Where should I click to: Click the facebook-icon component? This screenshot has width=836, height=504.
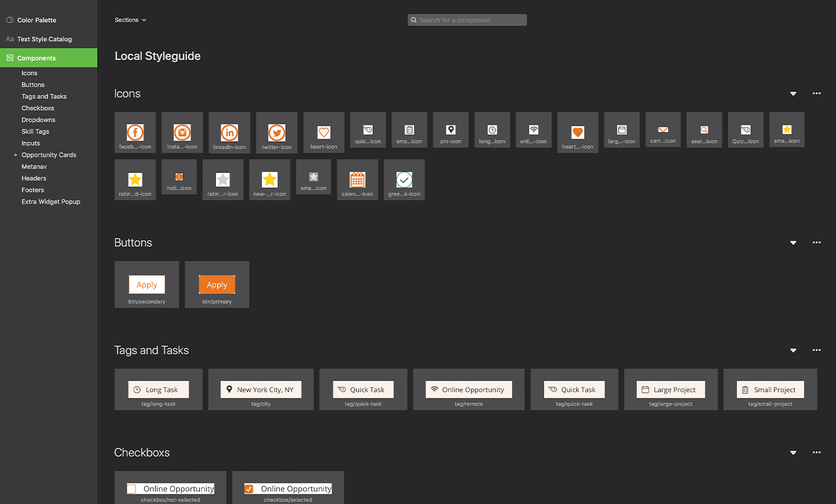click(135, 133)
